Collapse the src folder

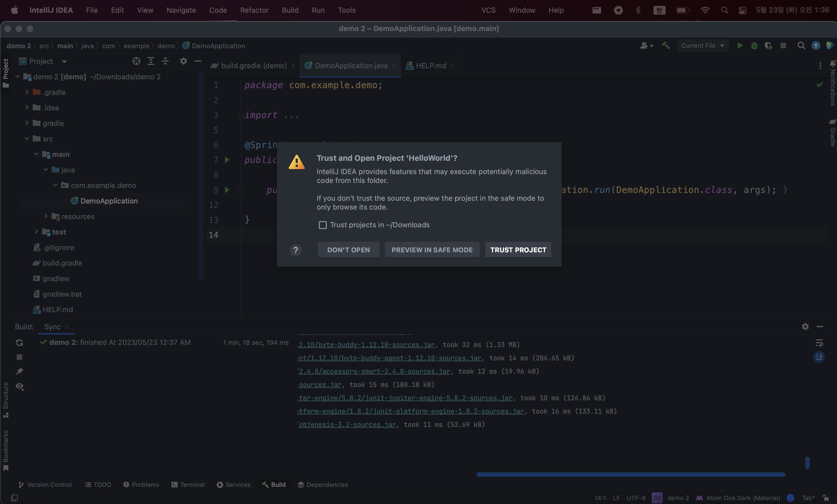pos(27,139)
